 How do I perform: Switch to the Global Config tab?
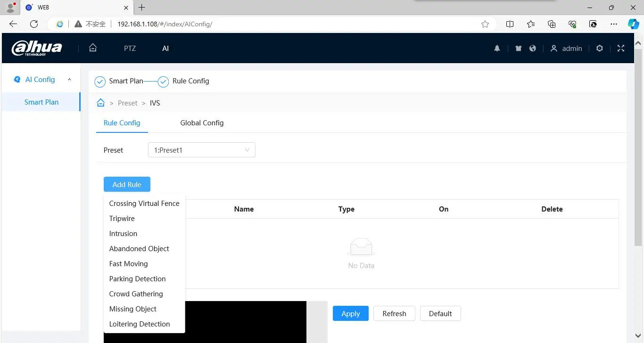click(202, 123)
